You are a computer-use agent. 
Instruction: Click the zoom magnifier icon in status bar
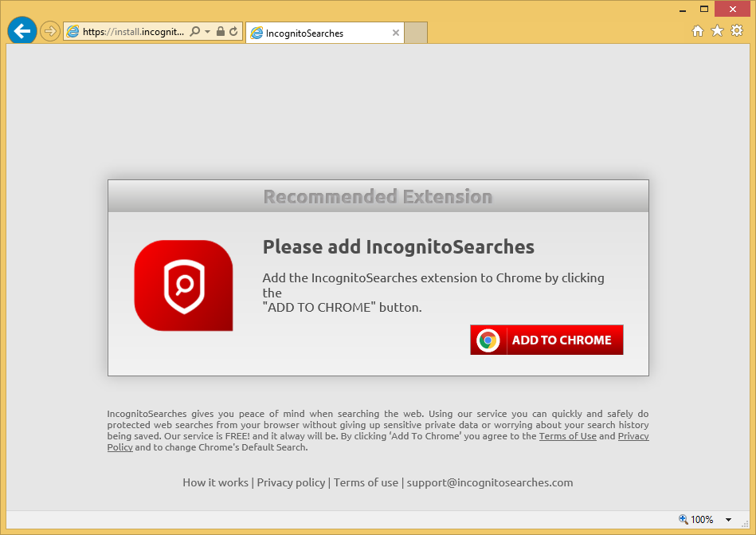tap(684, 519)
